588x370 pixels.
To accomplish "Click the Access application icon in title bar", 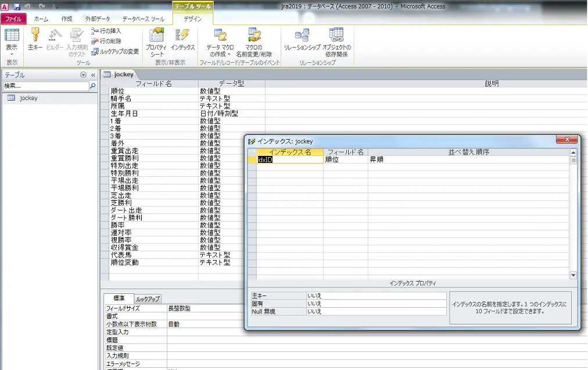I will 5,6.
